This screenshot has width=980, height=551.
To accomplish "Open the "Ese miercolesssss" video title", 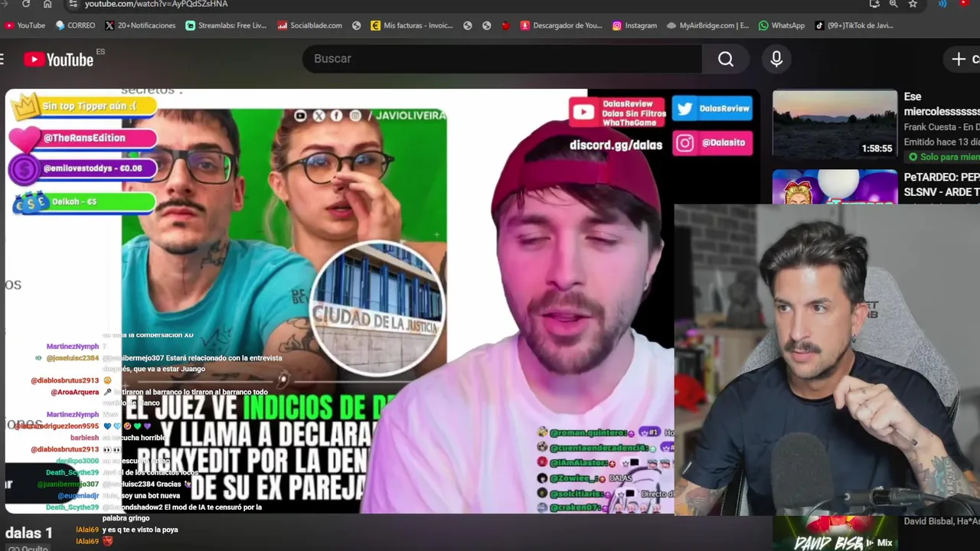I will 942,103.
